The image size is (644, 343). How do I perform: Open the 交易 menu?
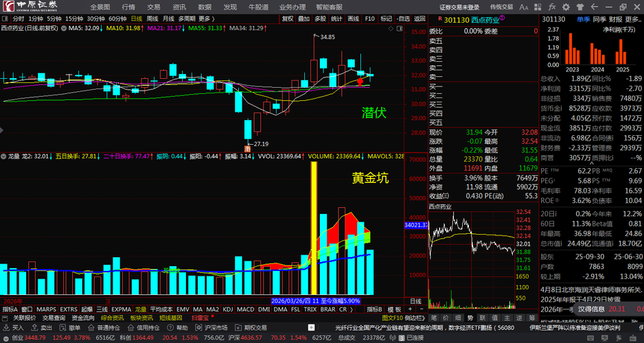[x=154, y=7]
